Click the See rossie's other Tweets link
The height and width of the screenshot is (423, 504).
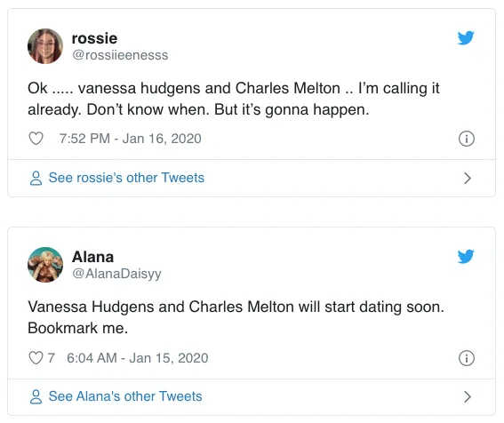click(126, 178)
